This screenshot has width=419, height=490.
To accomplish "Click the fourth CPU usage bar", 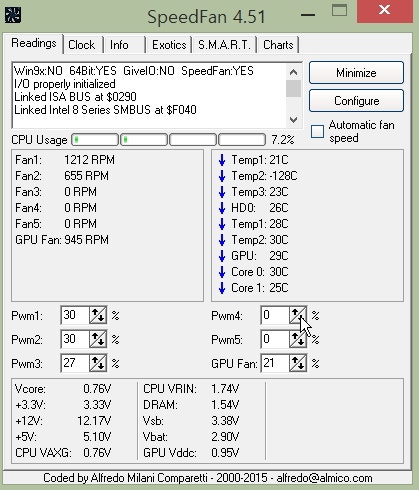I will click(242, 140).
